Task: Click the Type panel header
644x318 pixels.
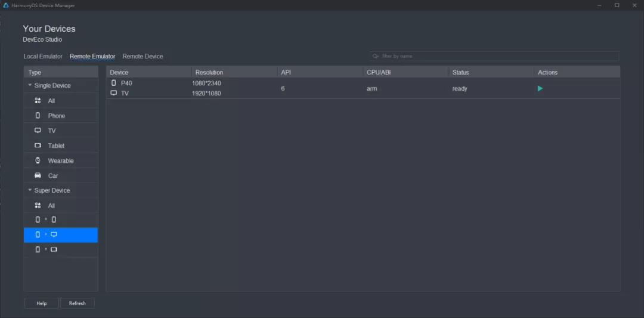Action: [61, 72]
